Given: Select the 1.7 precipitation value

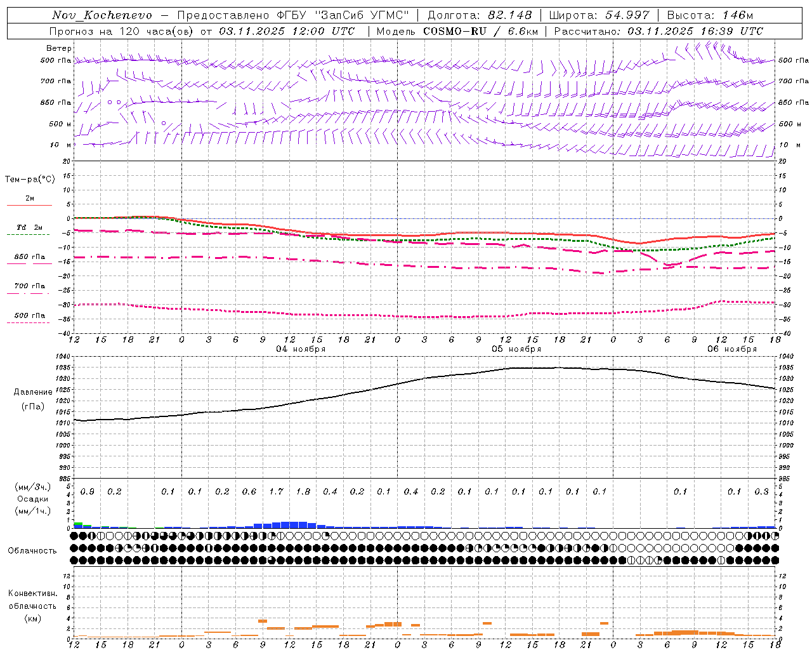Looking at the screenshot, I should [x=276, y=491].
